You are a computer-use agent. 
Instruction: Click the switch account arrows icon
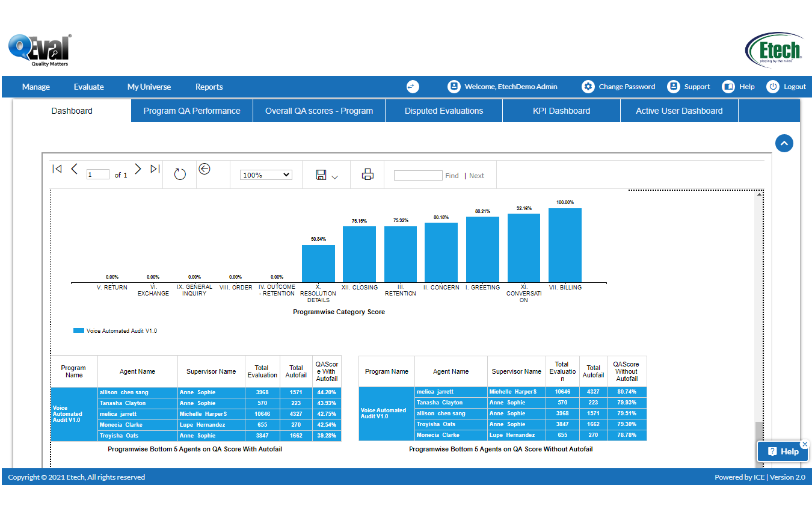[412, 87]
